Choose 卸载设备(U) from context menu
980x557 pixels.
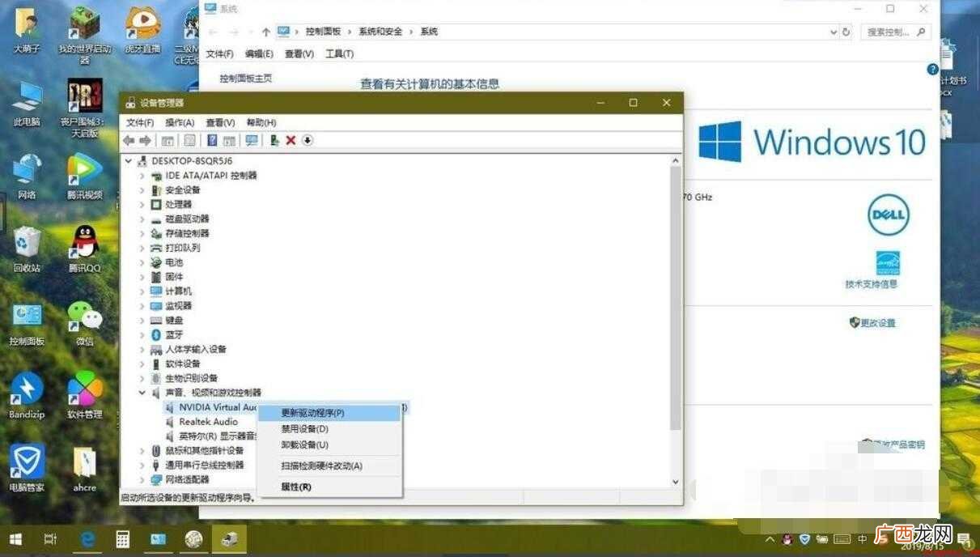[x=329, y=445]
